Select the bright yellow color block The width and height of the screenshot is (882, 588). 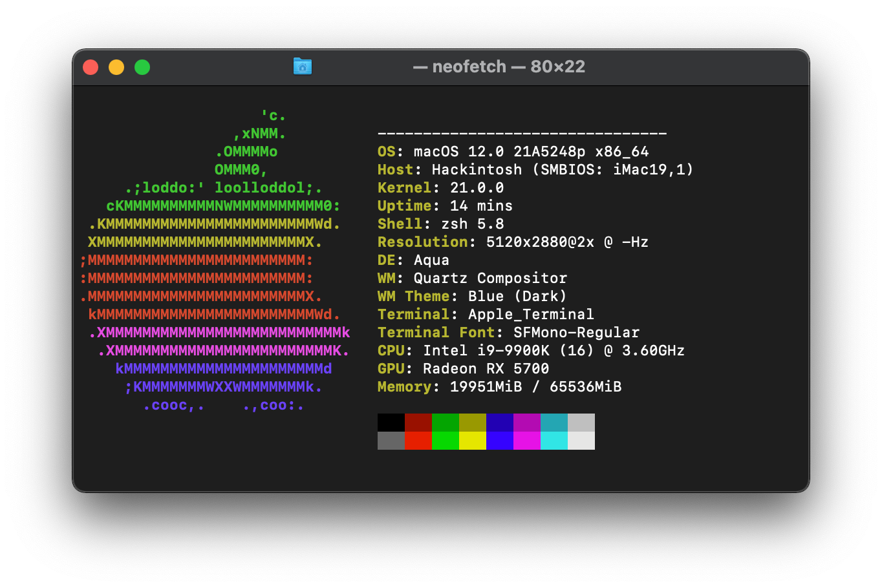(x=473, y=441)
